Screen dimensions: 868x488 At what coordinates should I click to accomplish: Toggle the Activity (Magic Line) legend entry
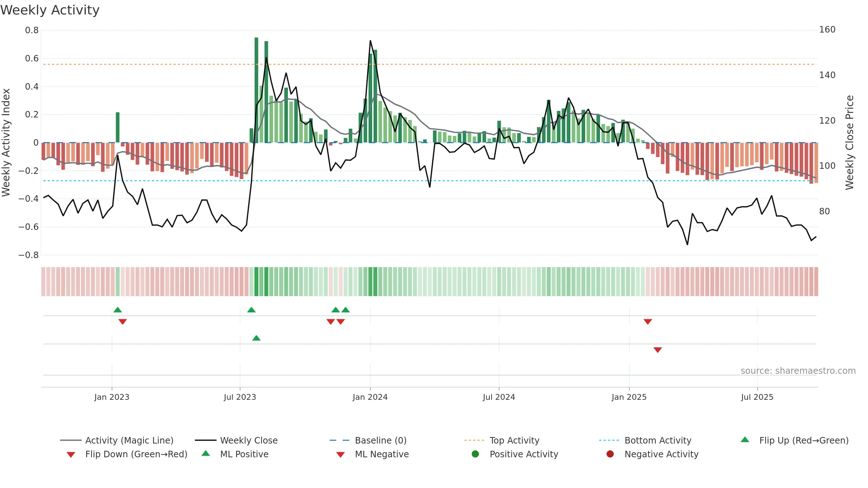(x=117, y=440)
